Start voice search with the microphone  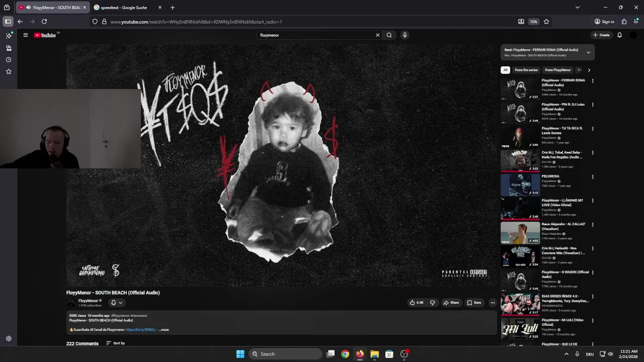coord(405,35)
